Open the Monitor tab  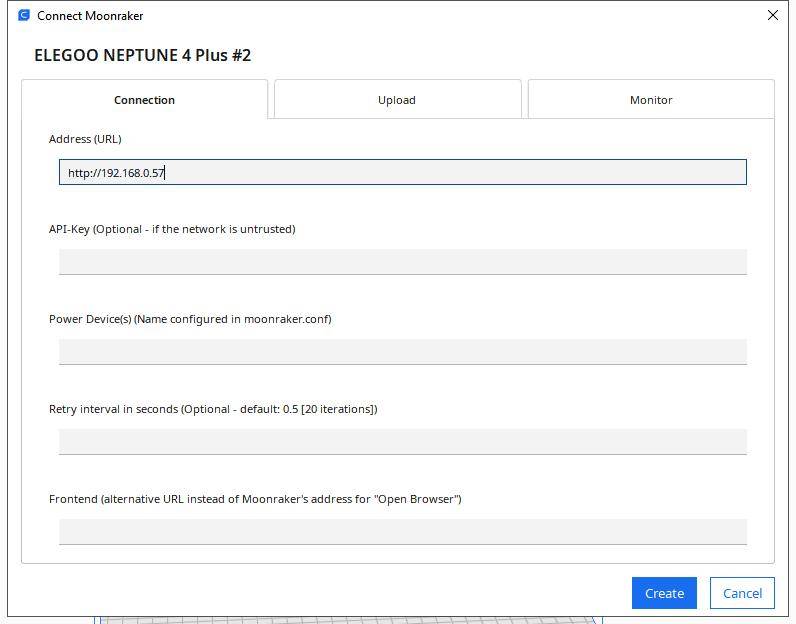(651, 100)
